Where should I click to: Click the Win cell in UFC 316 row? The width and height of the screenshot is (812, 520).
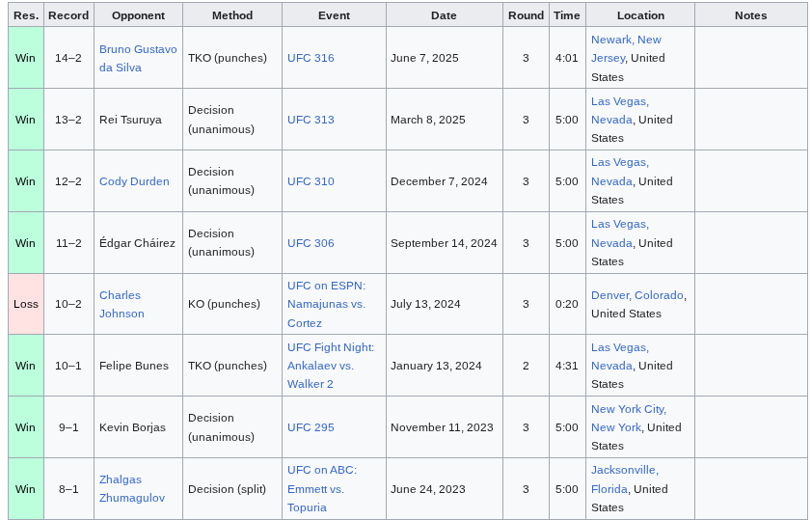point(26,58)
